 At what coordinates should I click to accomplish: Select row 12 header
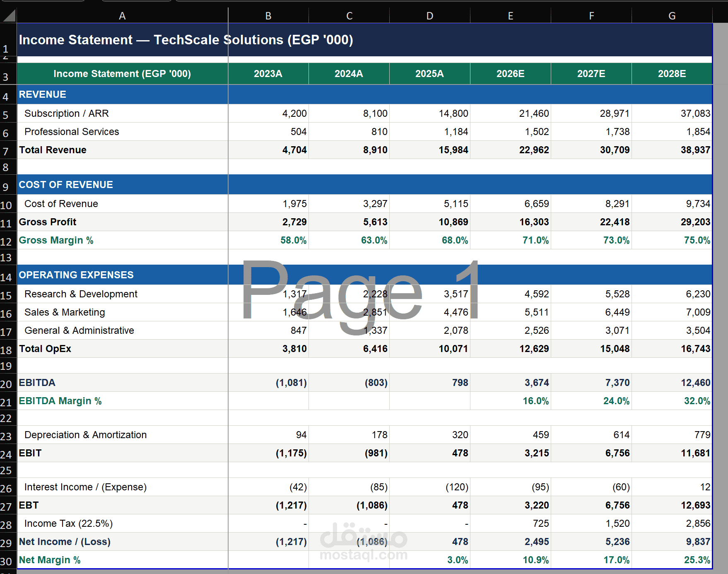8,240
